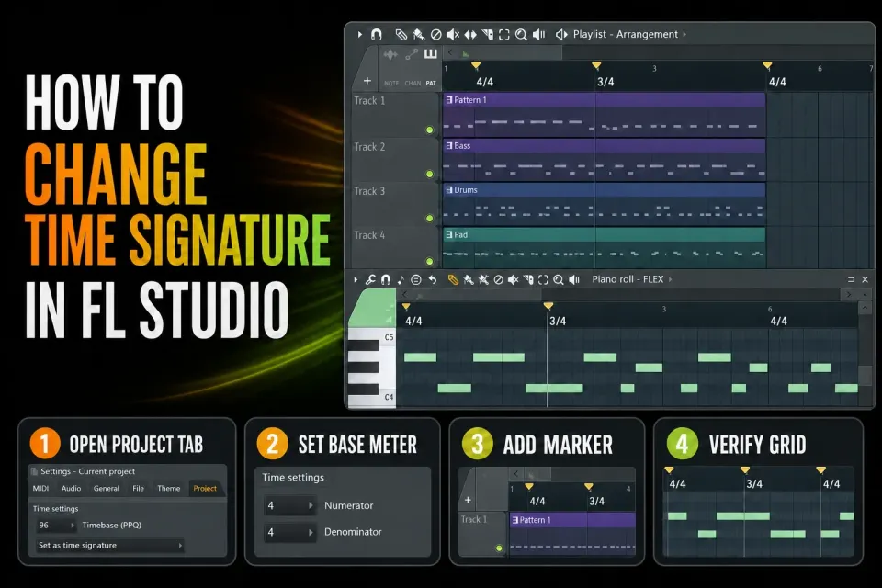Viewport: 882px width, 588px height.
Task: Open the Piano roll wrench tools icon
Action: (370, 279)
